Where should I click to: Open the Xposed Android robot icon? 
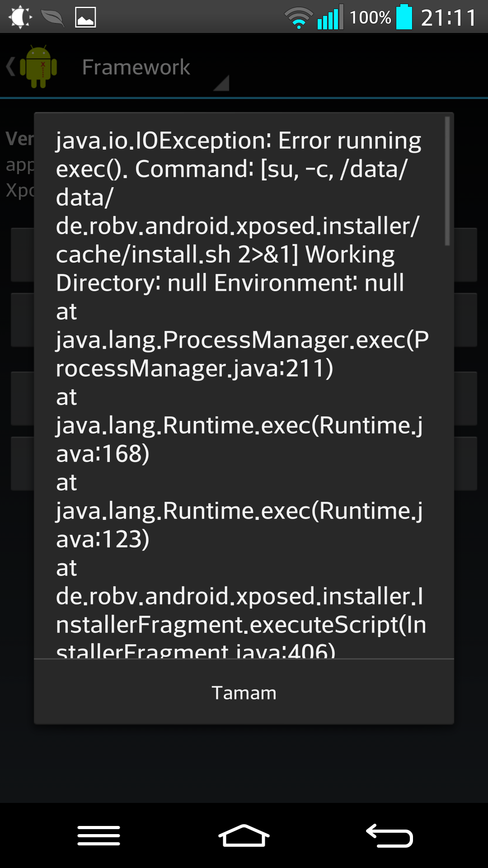(38, 66)
